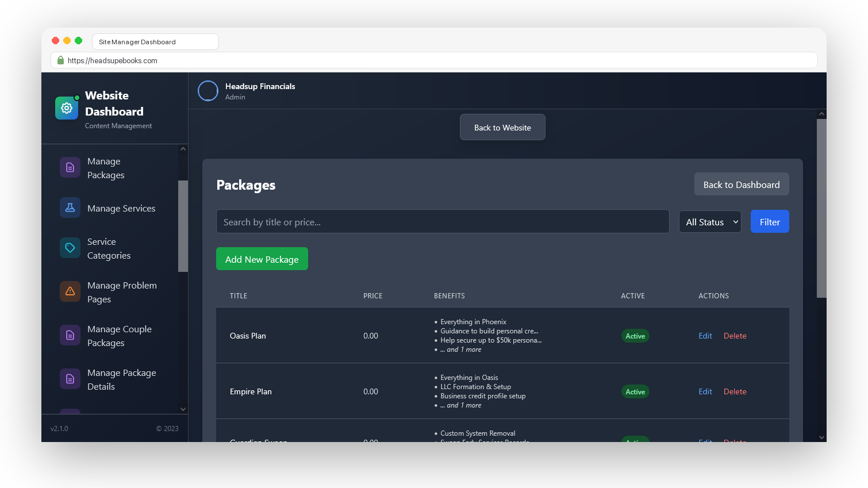Click the Manage Services flask icon
The height and width of the screenshot is (488, 868).
tap(70, 208)
